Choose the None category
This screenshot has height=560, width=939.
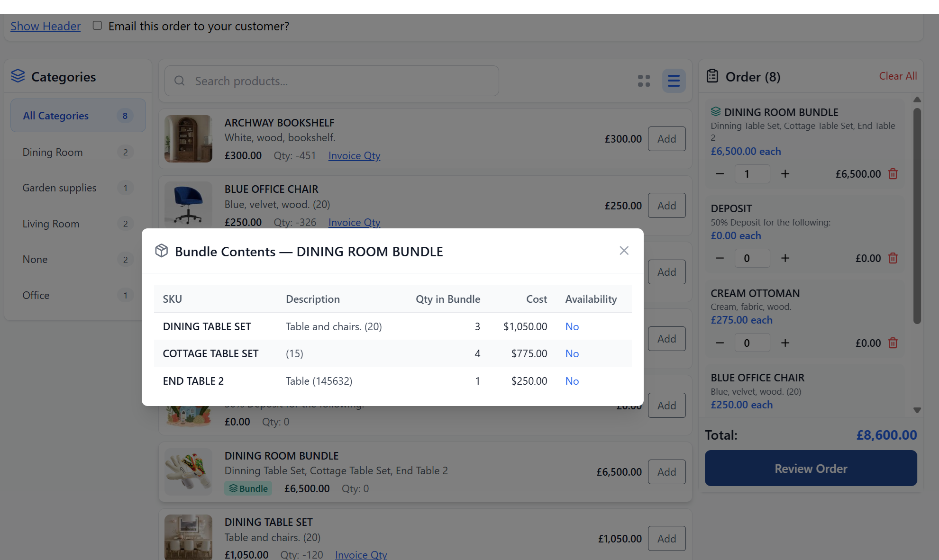[x=78, y=259]
